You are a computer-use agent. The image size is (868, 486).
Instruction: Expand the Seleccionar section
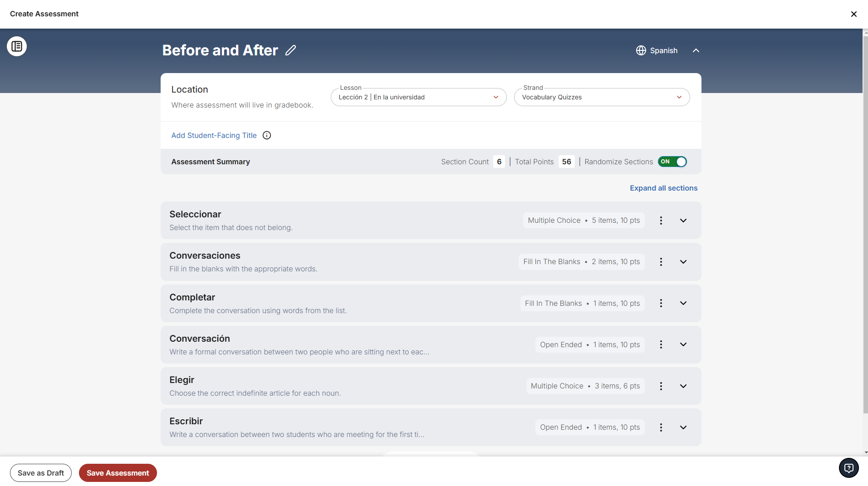[x=683, y=221]
